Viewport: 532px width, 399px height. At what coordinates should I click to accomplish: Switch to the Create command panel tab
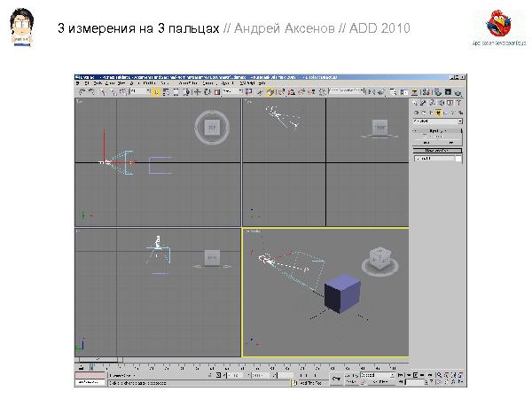[x=415, y=103]
